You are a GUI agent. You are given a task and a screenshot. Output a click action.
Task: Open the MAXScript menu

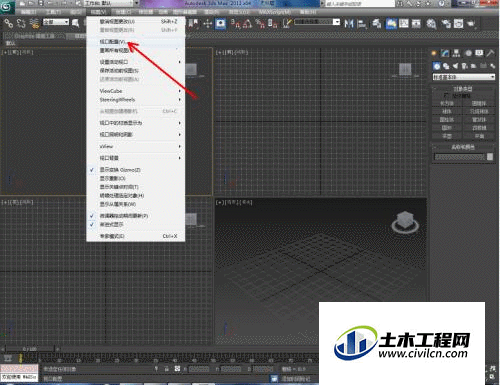[275, 12]
